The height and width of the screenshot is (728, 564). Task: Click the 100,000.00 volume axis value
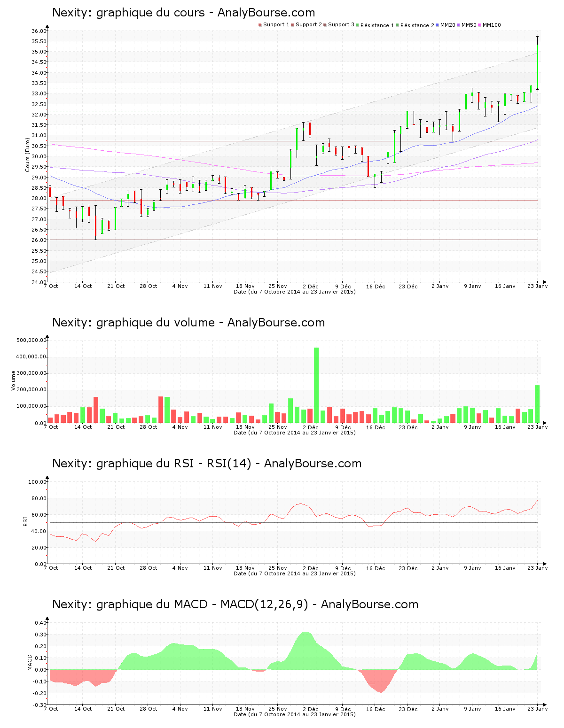click(x=31, y=406)
